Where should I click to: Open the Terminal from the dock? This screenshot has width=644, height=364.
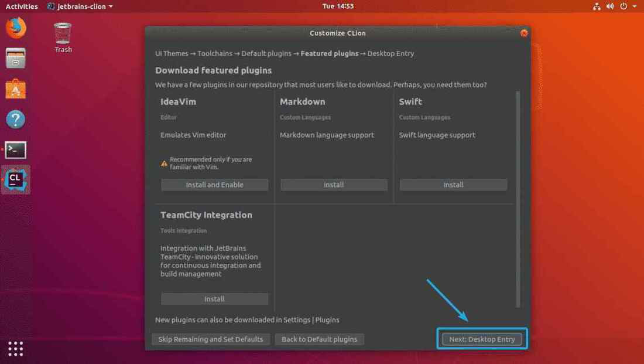click(16, 150)
